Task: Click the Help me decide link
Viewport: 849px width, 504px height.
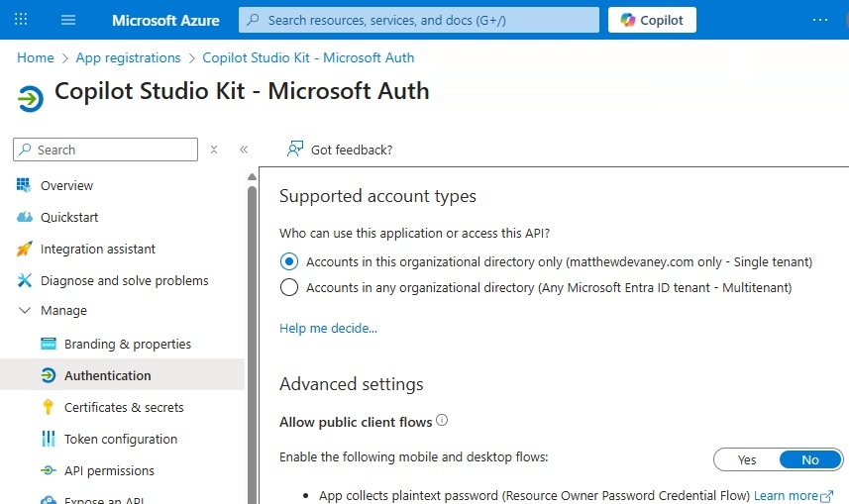Action: click(x=328, y=328)
